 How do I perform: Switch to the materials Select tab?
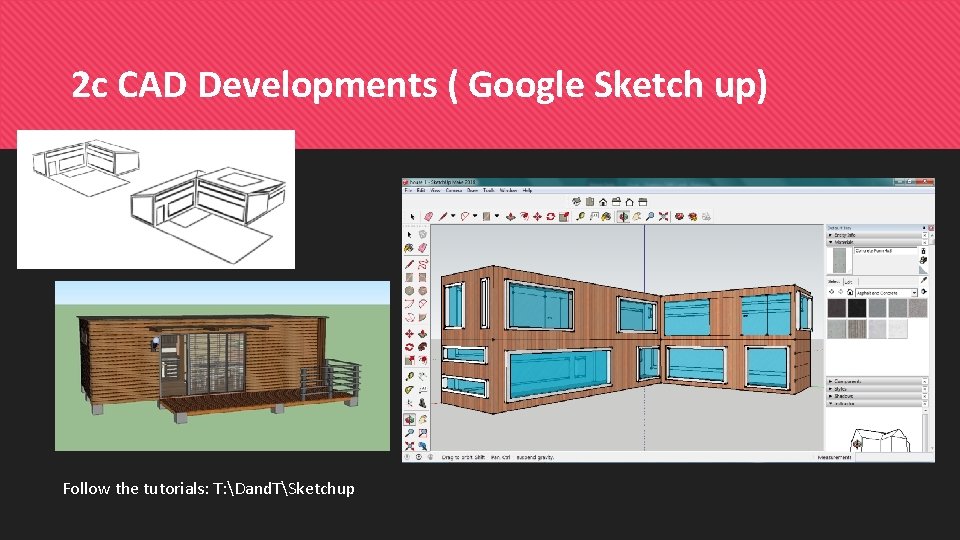[834, 282]
